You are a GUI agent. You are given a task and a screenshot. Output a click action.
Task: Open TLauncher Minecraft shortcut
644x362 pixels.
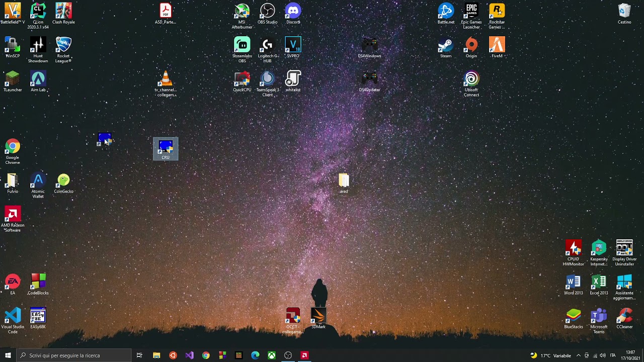13,81
